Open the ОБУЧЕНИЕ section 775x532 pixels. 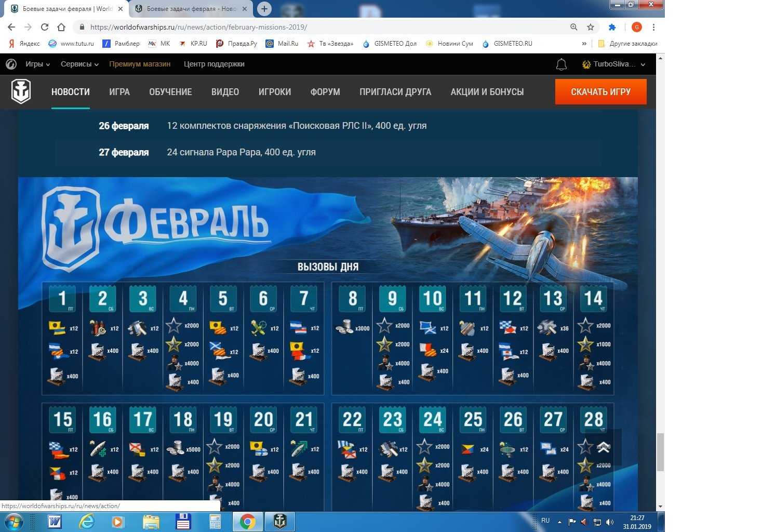point(170,92)
